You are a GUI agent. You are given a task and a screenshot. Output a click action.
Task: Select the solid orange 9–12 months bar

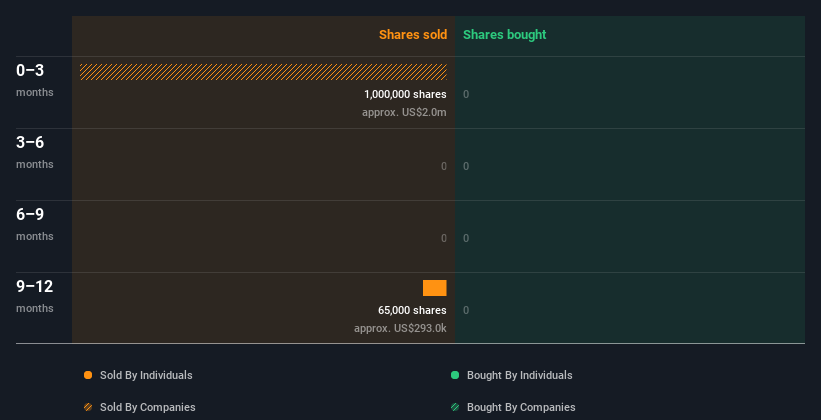coord(435,288)
